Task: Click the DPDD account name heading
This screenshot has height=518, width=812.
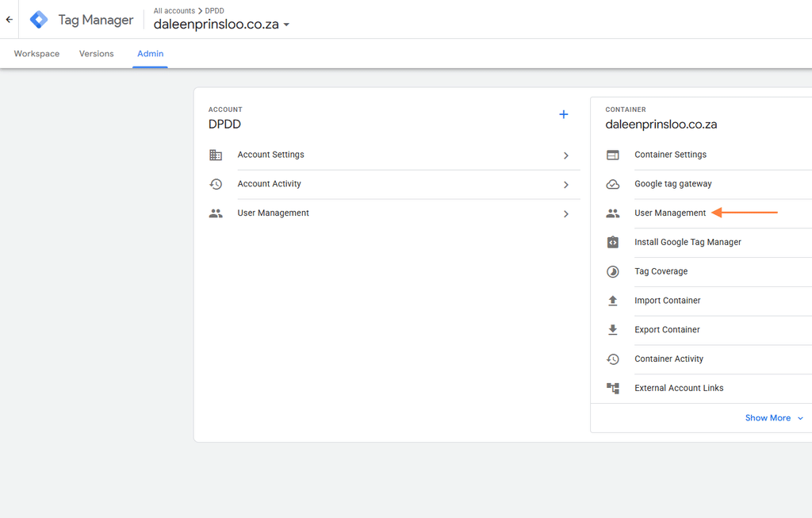Action: pos(224,125)
